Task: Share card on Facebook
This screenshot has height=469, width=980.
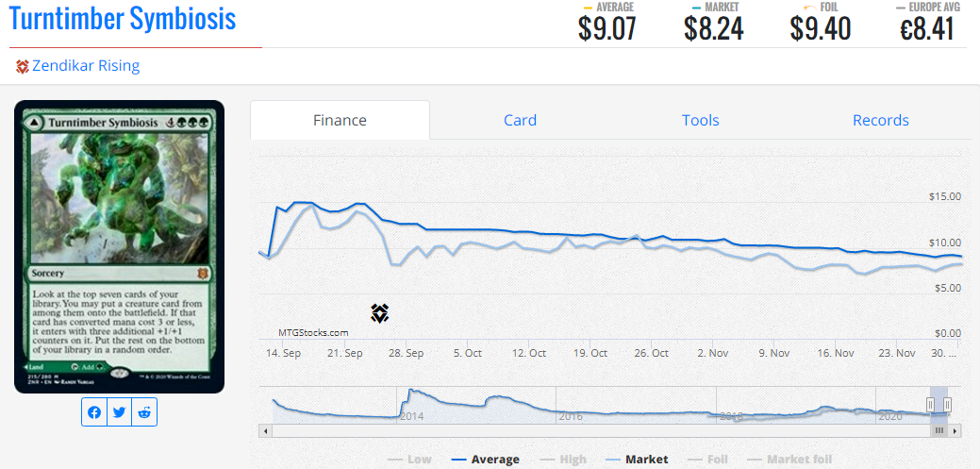Action: point(94,412)
